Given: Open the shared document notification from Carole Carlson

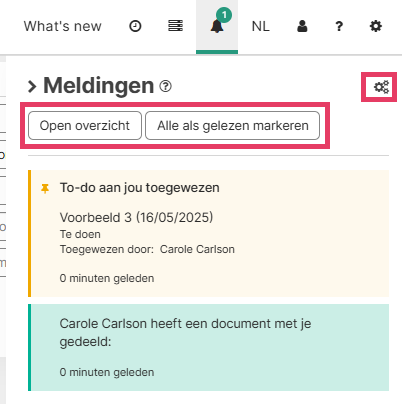Looking at the screenshot, I should point(209,347).
